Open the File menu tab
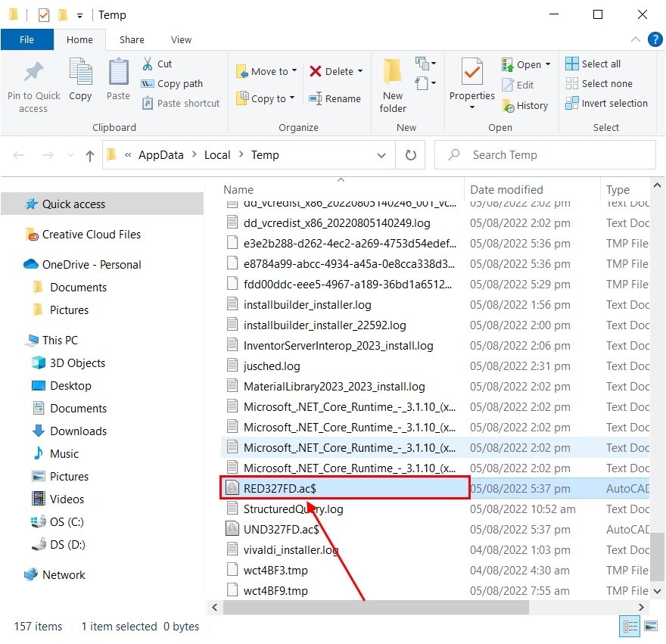This screenshot has width=666, height=644. pos(27,40)
